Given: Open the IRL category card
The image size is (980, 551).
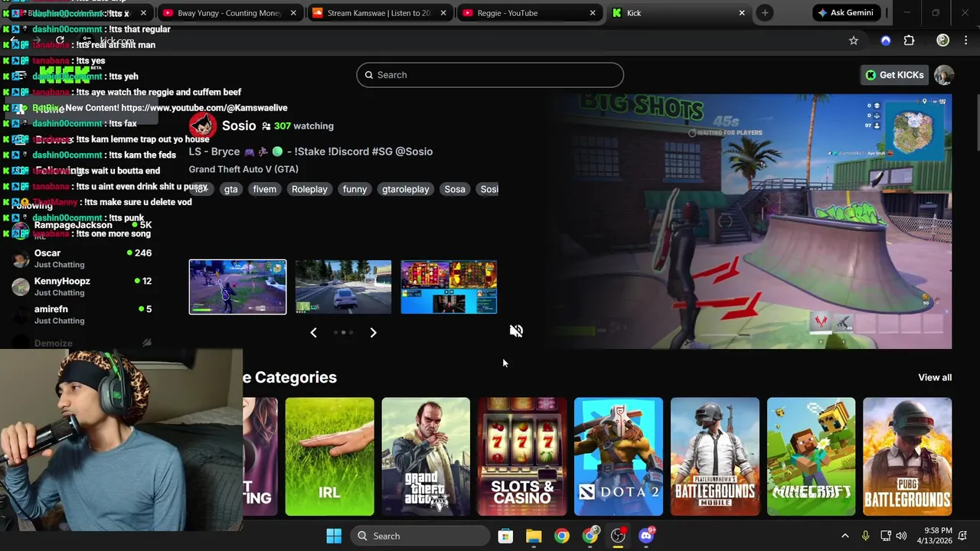Looking at the screenshot, I should tap(329, 457).
